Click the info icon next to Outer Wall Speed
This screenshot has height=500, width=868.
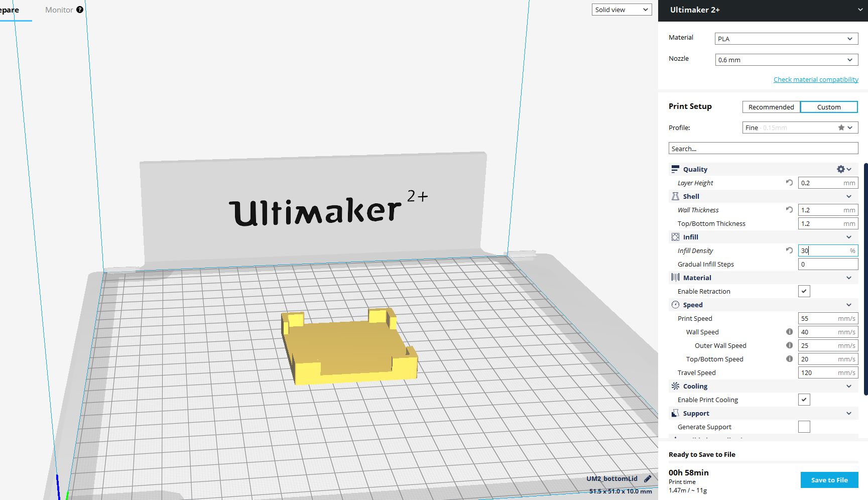pyautogui.click(x=789, y=345)
